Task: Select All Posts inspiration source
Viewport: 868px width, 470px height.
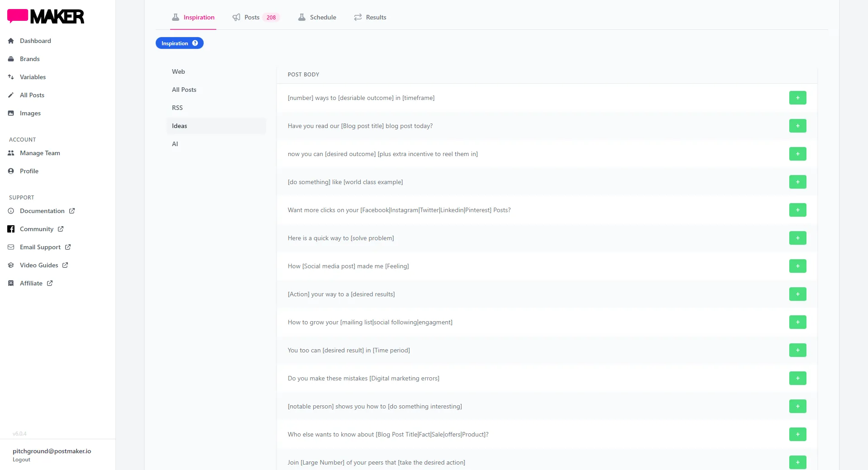Action: click(216, 90)
